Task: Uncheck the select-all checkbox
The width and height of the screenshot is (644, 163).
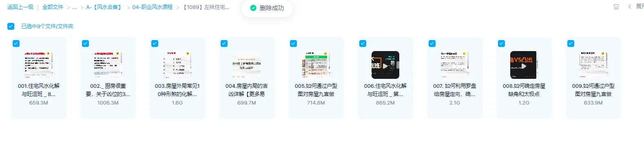Action: (11, 26)
